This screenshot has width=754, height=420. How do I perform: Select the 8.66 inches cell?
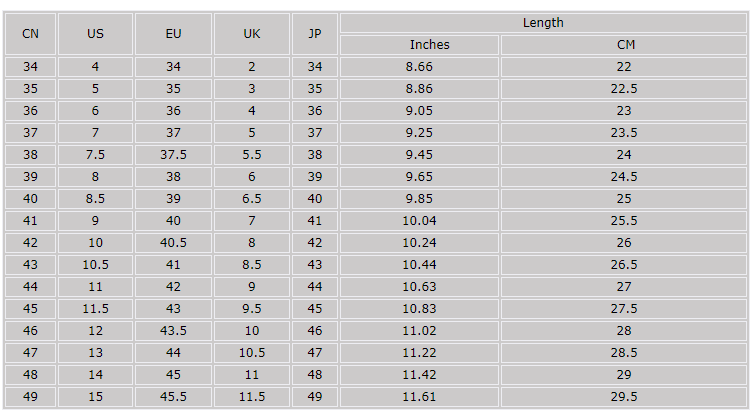coord(419,67)
